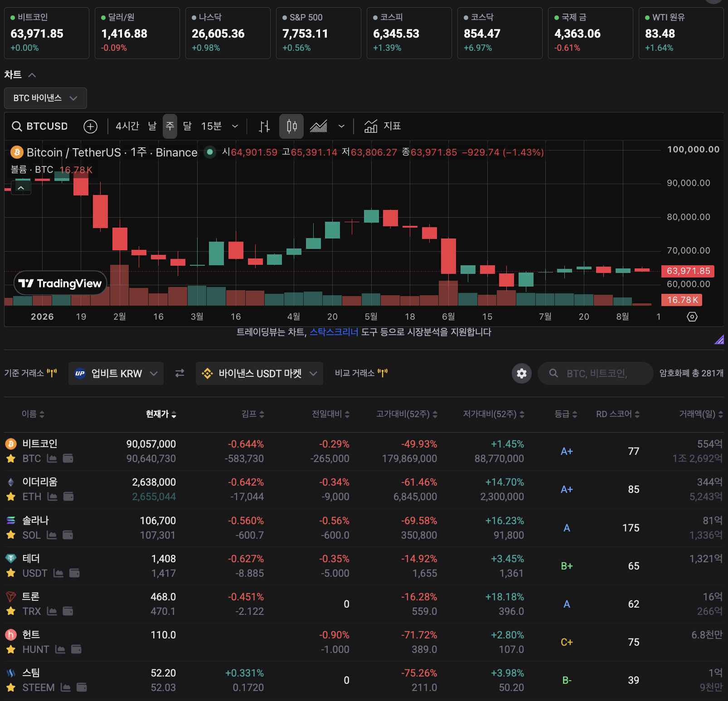This screenshot has height=701, width=728.
Task: Sort by 등급 column
Action: [x=566, y=414]
